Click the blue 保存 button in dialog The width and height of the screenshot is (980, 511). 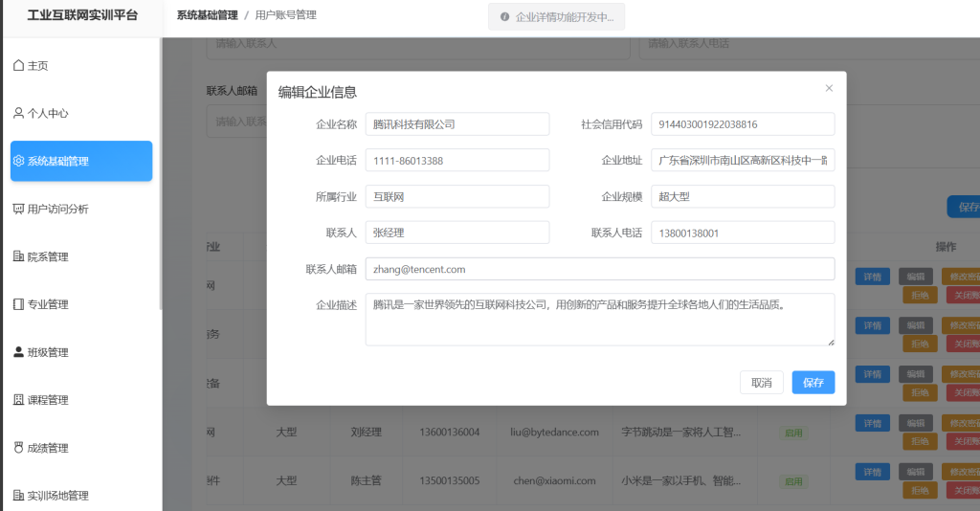click(813, 383)
